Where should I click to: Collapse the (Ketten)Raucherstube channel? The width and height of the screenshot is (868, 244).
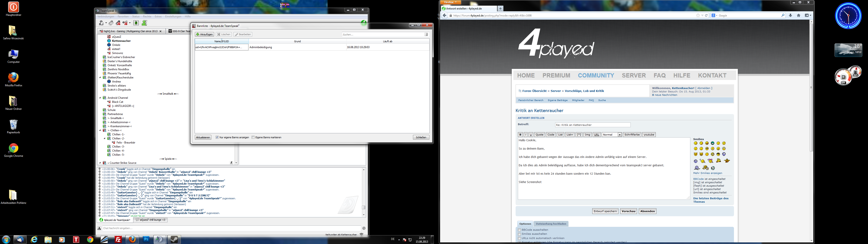100,77
